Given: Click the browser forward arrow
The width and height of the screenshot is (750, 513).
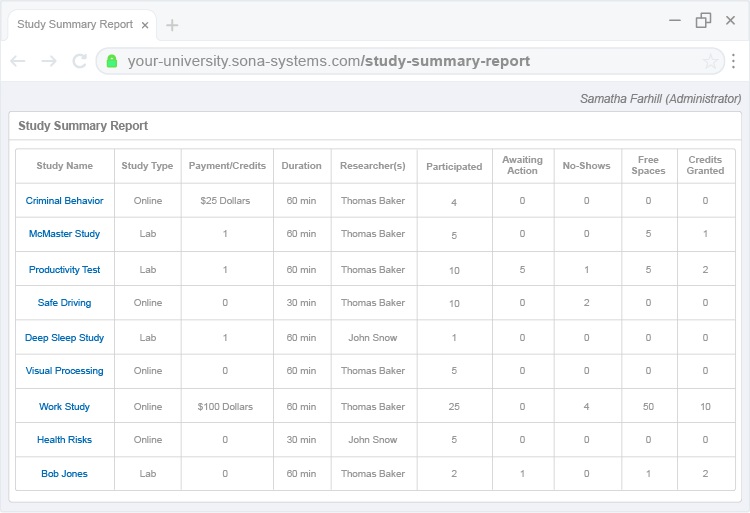Looking at the screenshot, I should coord(49,61).
